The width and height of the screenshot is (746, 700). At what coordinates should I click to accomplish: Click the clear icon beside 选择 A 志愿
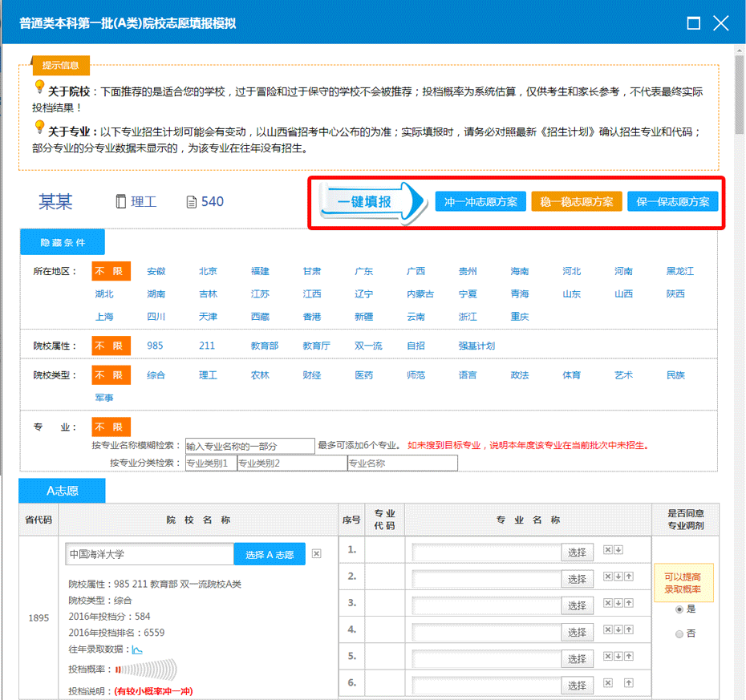[316, 553]
